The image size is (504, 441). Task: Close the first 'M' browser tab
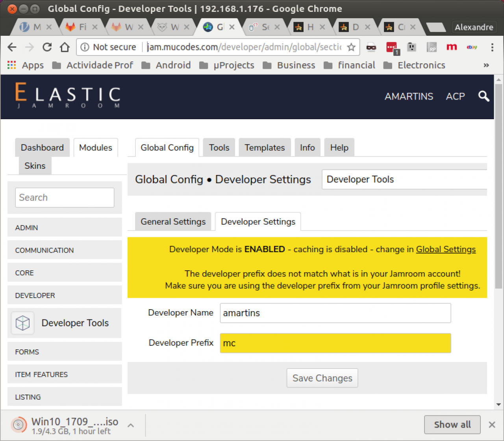click(49, 27)
